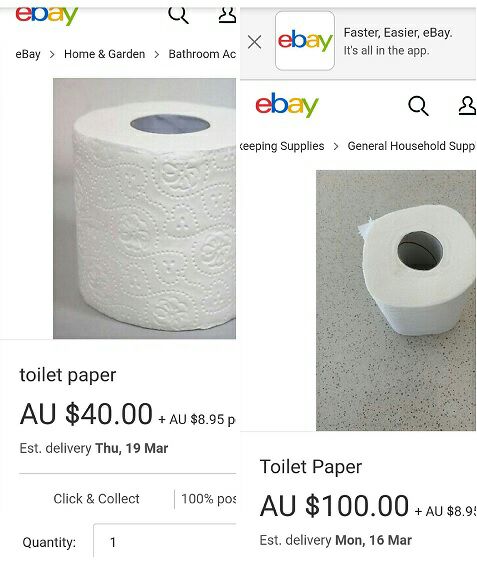477x563 pixels.
Task: Click the 100% positive feedback text
Action: 208,499
